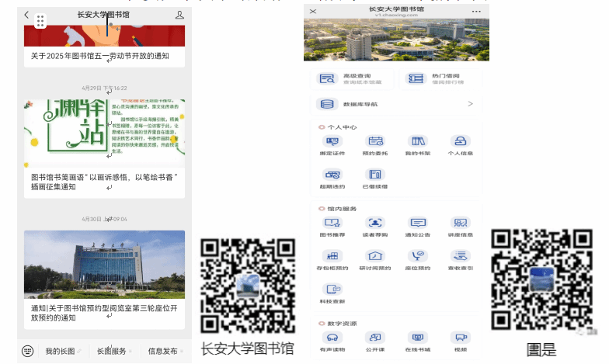The image size is (609, 364).
Task: Open 图书推荐 book recommendation icon
Action: click(x=332, y=224)
